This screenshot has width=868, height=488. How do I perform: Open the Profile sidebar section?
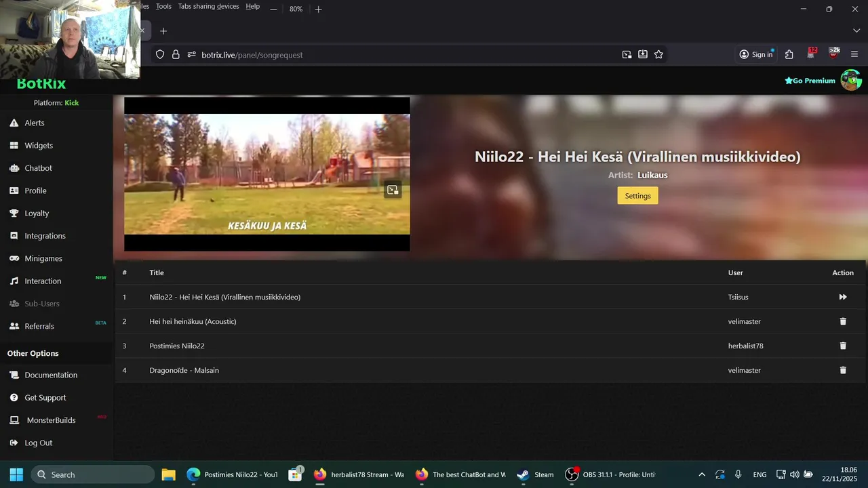click(x=35, y=190)
